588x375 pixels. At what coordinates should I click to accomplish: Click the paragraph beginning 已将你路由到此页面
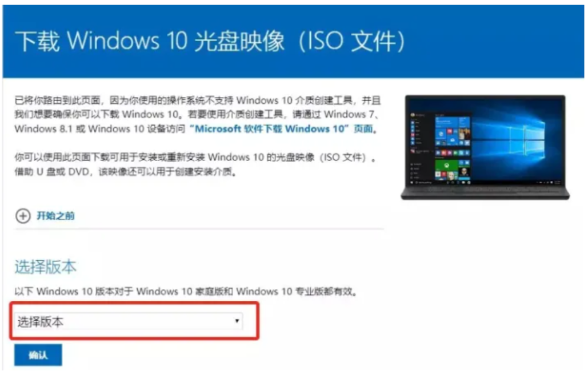point(197,115)
